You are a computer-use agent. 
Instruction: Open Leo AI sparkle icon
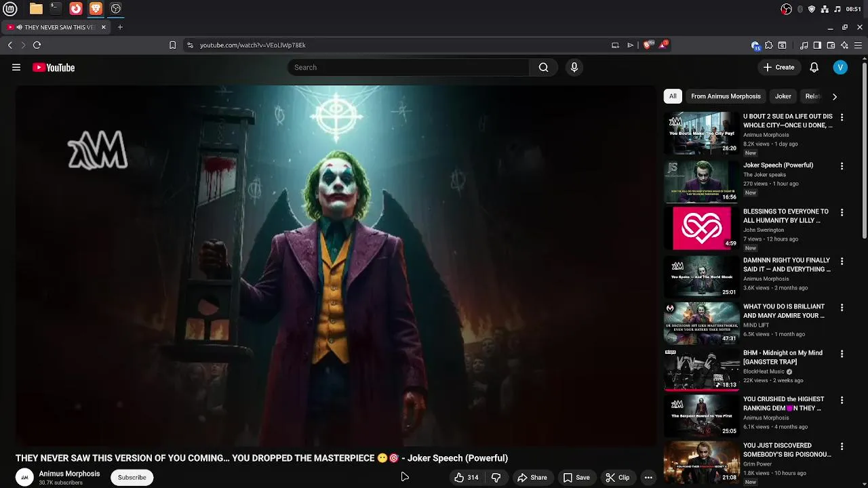click(x=844, y=45)
